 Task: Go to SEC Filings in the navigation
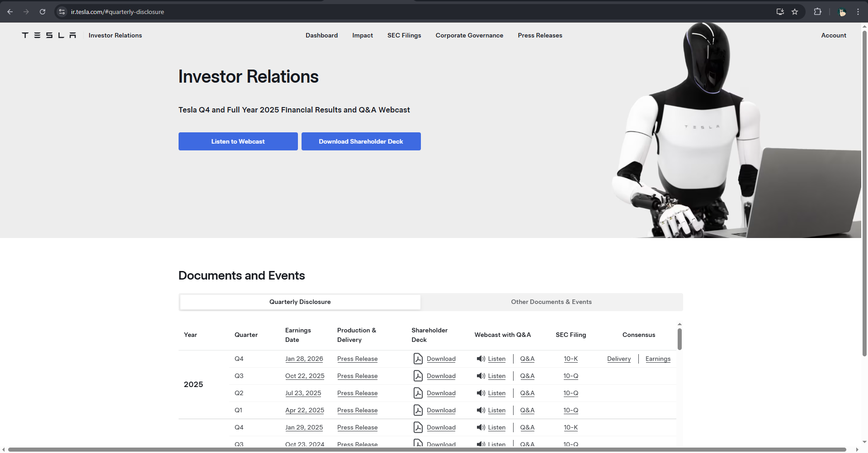coord(404,35)
